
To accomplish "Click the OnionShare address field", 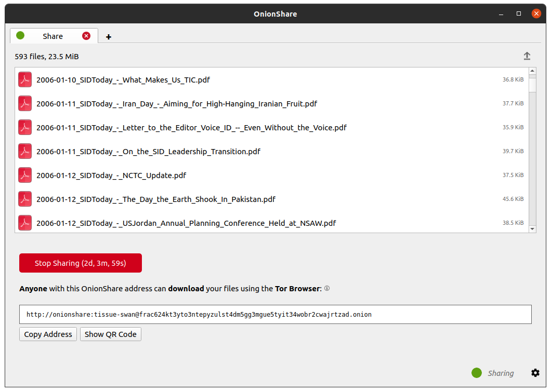I will point(275,314).
